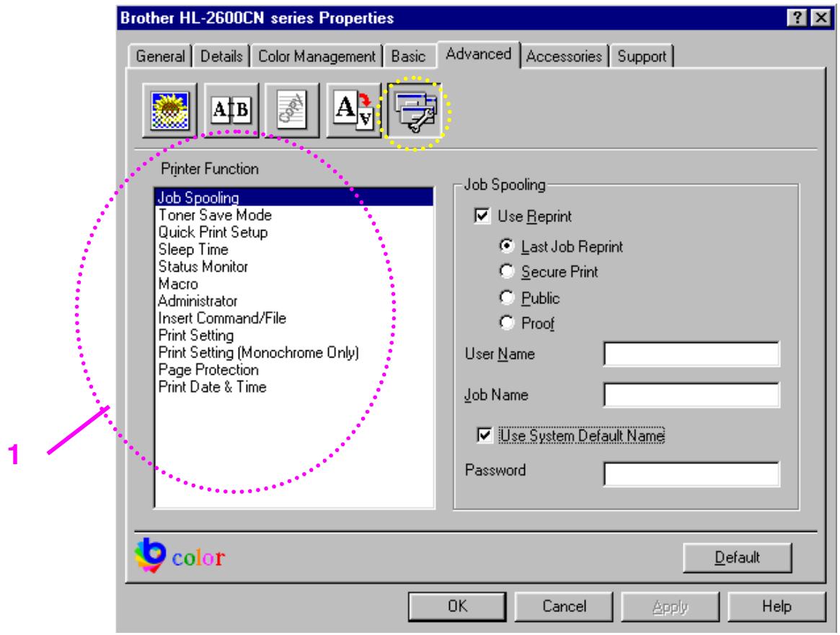Go to the Accessories tab
Viewport: 840px width, 635px height.
coord(564,56)
